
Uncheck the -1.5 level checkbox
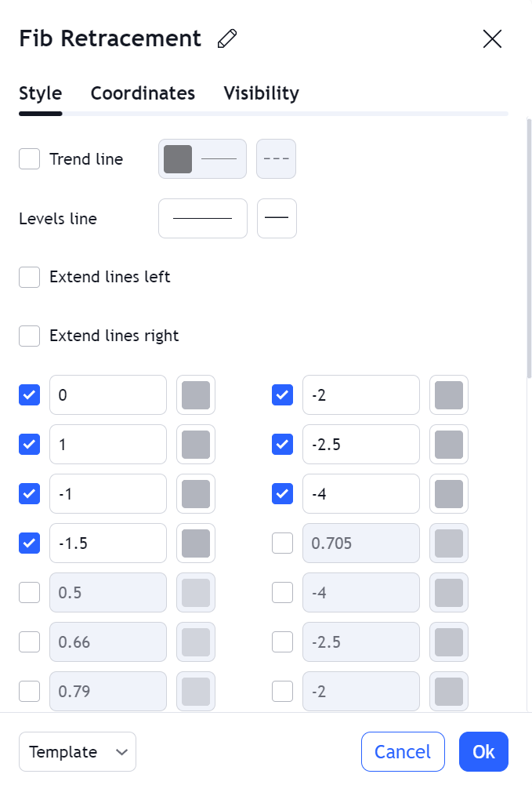point(30,543)
